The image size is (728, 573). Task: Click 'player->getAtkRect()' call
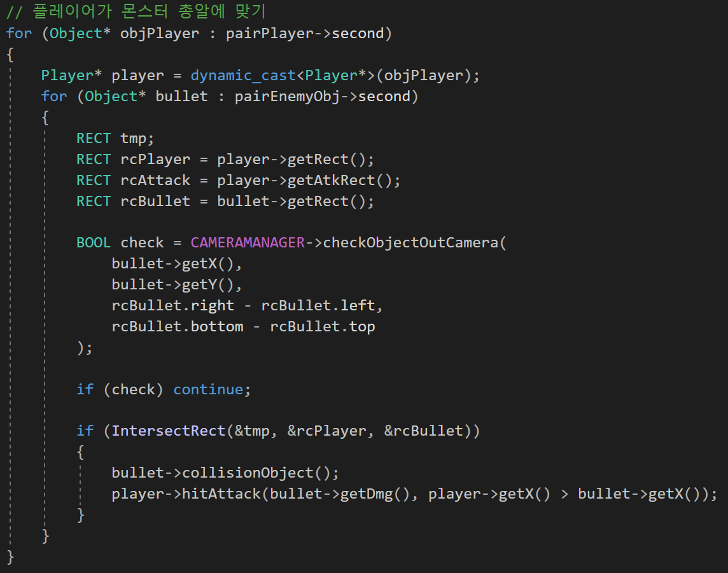coord(305,180)
